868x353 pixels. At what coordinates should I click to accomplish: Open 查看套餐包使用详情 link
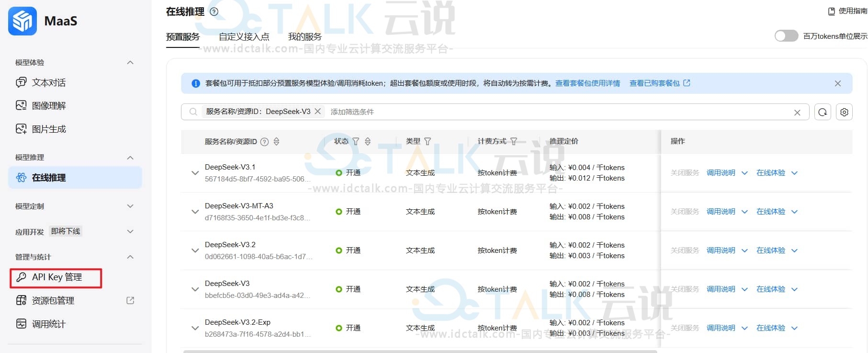tap(587, 83)
